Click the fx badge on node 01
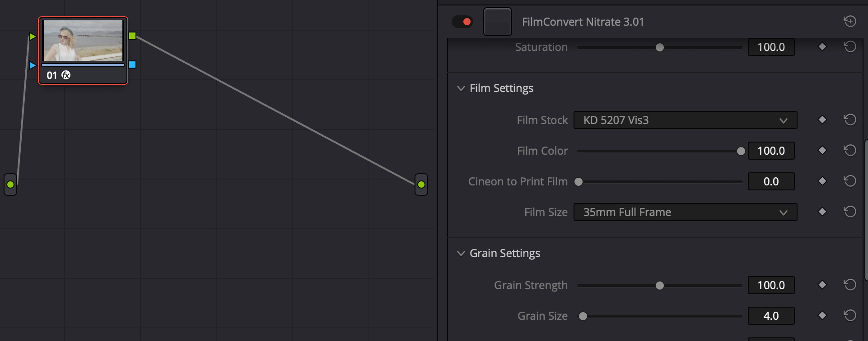Screen dimensions: 868x341 click(66, 75)
